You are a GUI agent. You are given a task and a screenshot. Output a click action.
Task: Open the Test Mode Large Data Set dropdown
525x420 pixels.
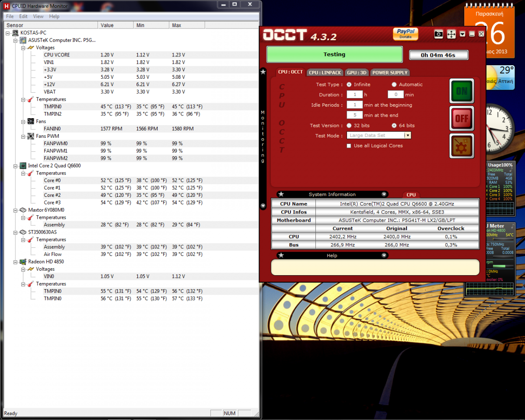(x=379, y=136)
